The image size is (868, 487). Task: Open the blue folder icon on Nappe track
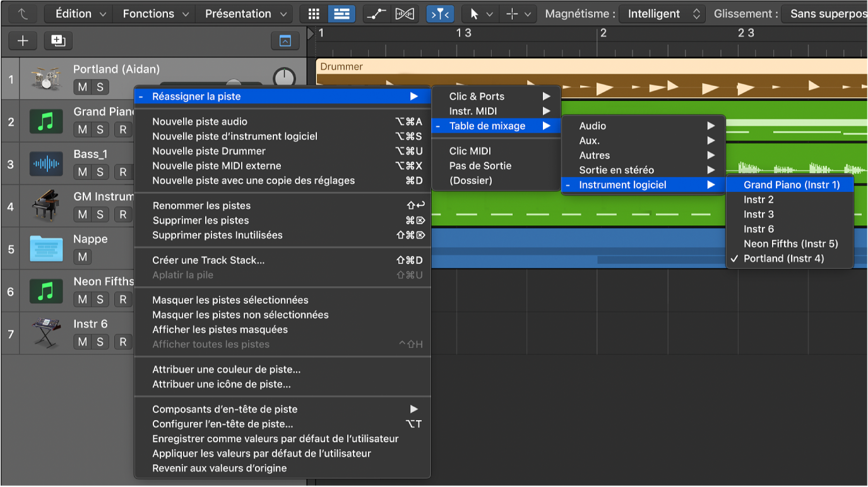tap(45, 248)
